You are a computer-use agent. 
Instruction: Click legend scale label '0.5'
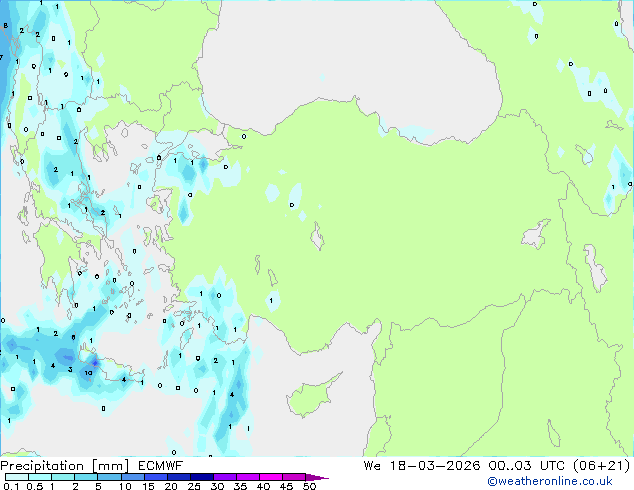(x=35, y=486)
